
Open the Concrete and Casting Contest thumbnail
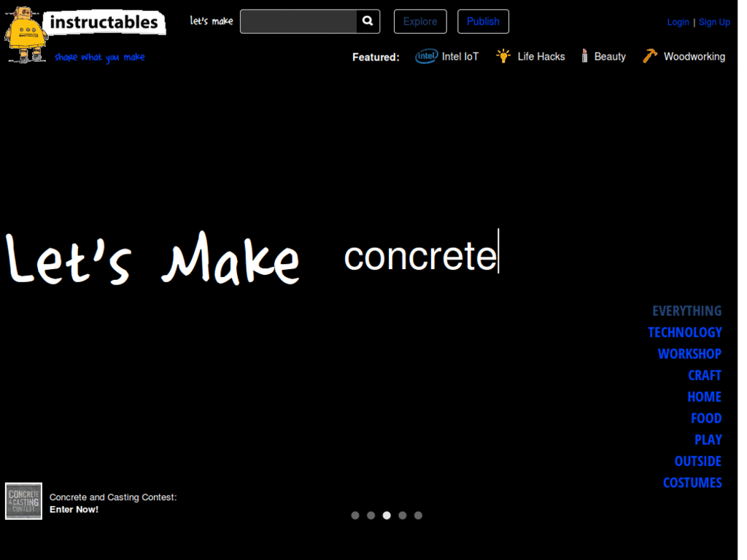click(x=23, y=501)
